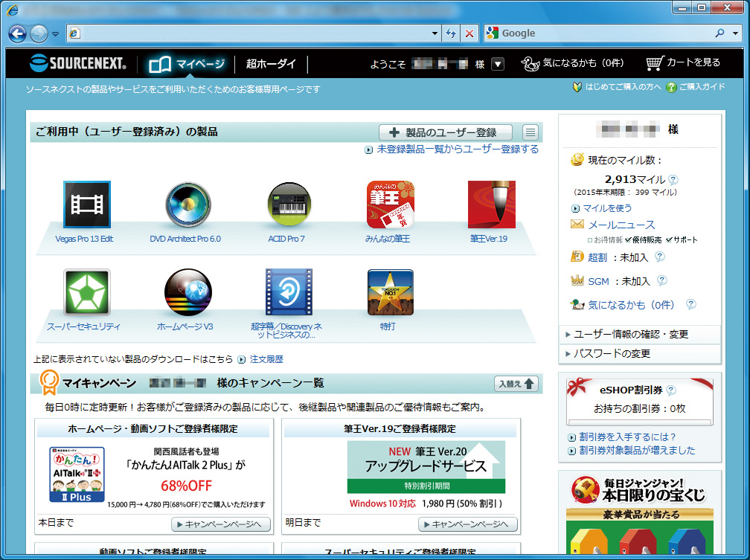Open the ACID Pro 7 keyboard icon
This screenshot has width=750, height=560.
point(289,205)
